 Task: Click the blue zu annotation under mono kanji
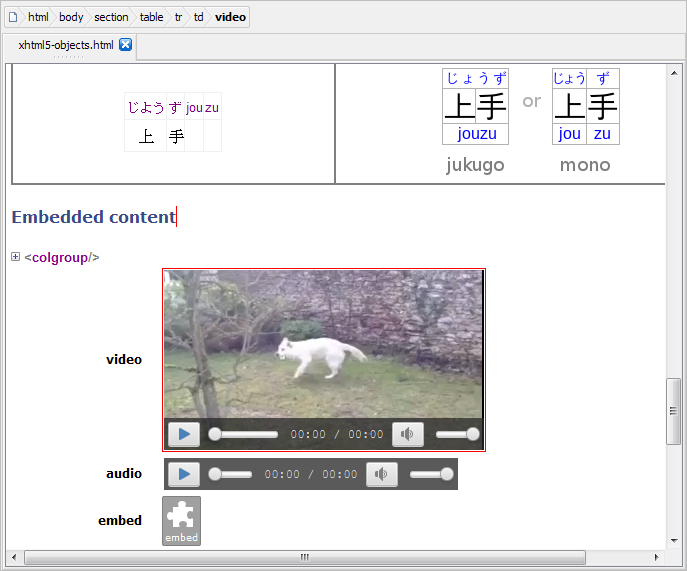click(x=602, y=134)
